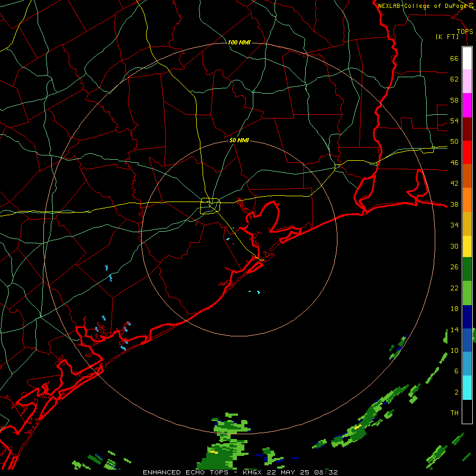Image resolution: width=476 pixels, height=476 pixels.
Task: Click the magenta swatch on the scale
Action: coord(467,105)
